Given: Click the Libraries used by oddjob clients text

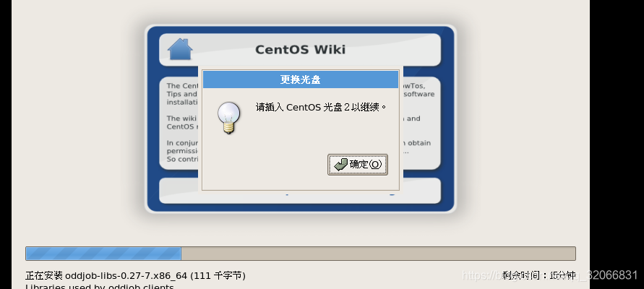Looking at the screenshot, I should [100, 286].
